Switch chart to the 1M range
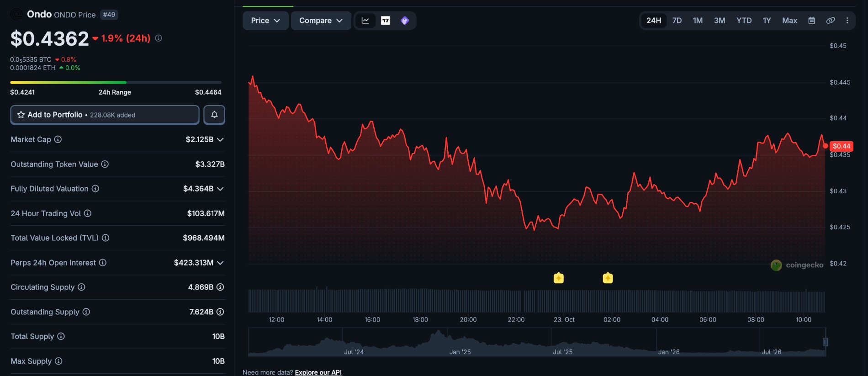868x376 pixels. coord(698,21)
